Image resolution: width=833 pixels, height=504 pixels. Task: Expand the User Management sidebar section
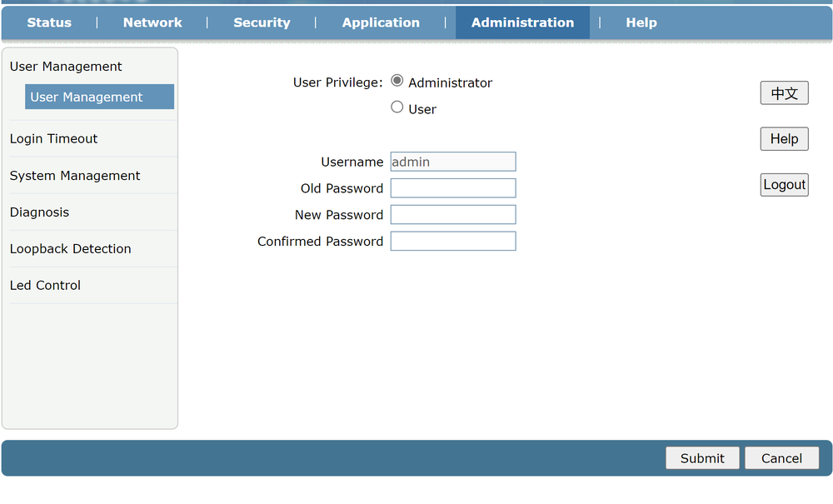(66, 67)
